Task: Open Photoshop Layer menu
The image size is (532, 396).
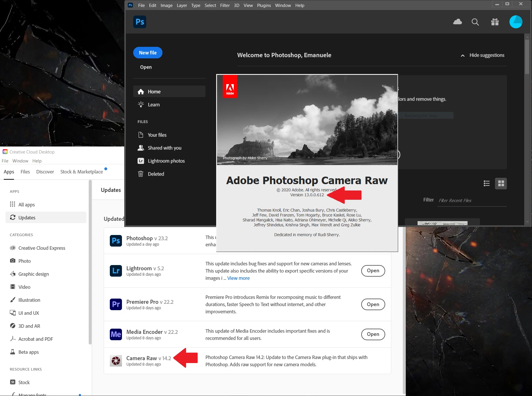Action: pyautogui.click(x=182, y=5)
